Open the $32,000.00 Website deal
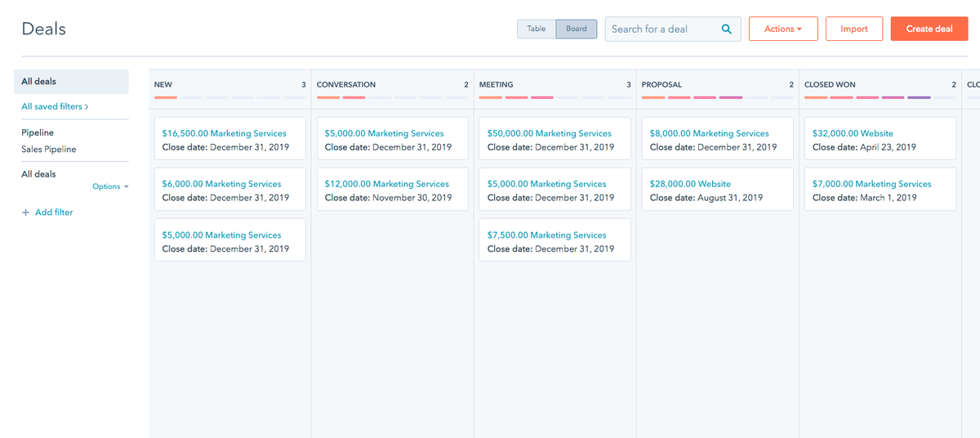 pos(853,133)
